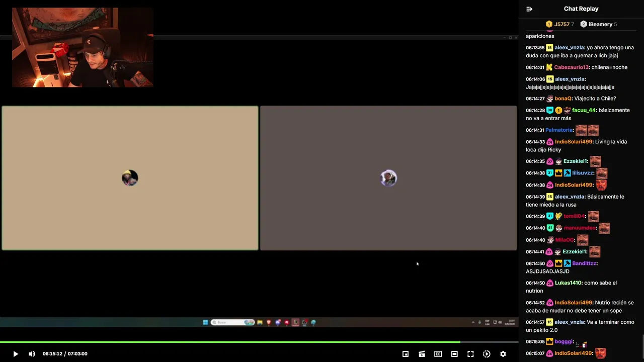Viewport: 644px width, 362px height.
Task: Open the player settings gear
Action: click(x=503, y=354)
